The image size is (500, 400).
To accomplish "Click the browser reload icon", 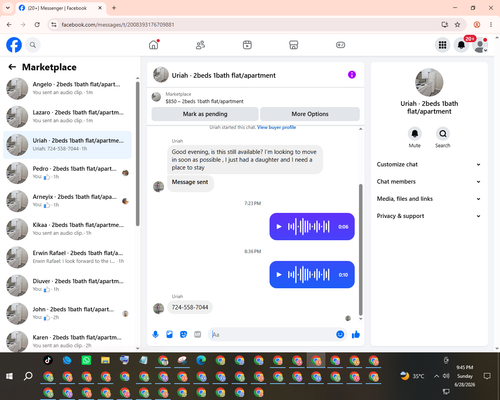I will [x=37, y=25].
